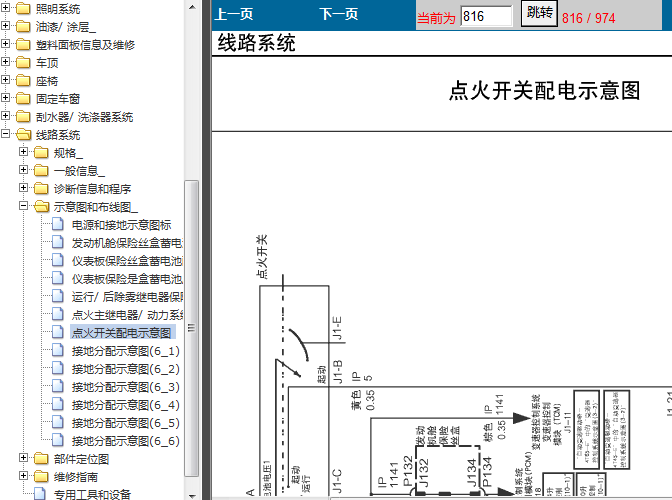The width and height of the screenshot is (672, 500).
Task: Select the 刮水器/ 洗涤器系统 folder label
Action: coord(84,117)
